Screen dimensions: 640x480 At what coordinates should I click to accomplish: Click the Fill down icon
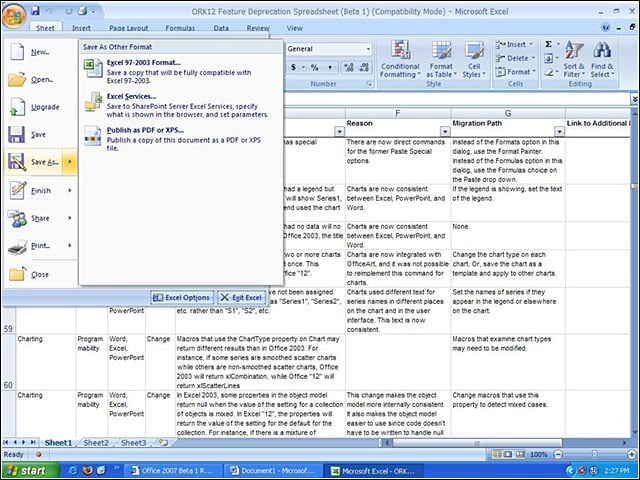(x=549, y=58)
